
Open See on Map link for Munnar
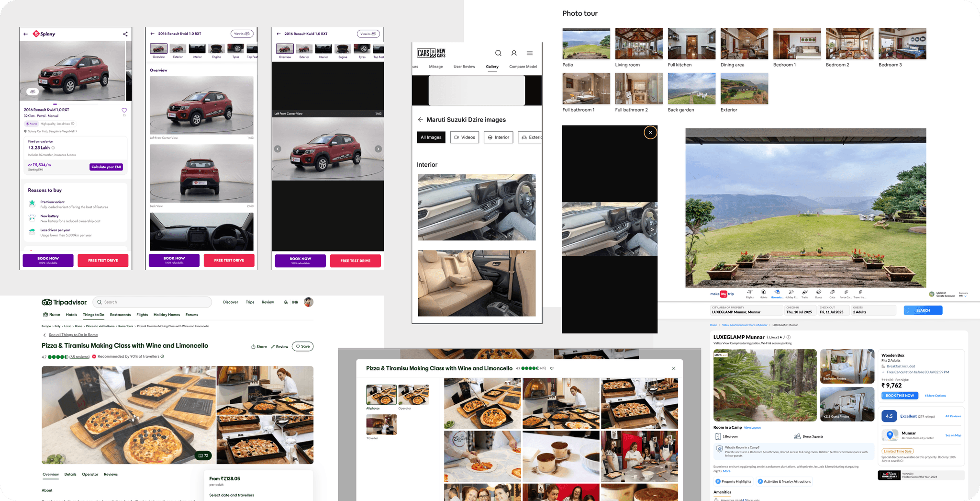953,435
